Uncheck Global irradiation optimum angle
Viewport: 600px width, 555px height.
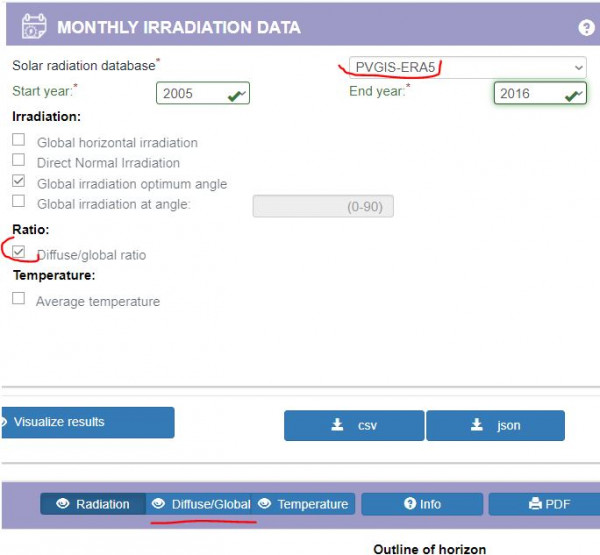18,181
